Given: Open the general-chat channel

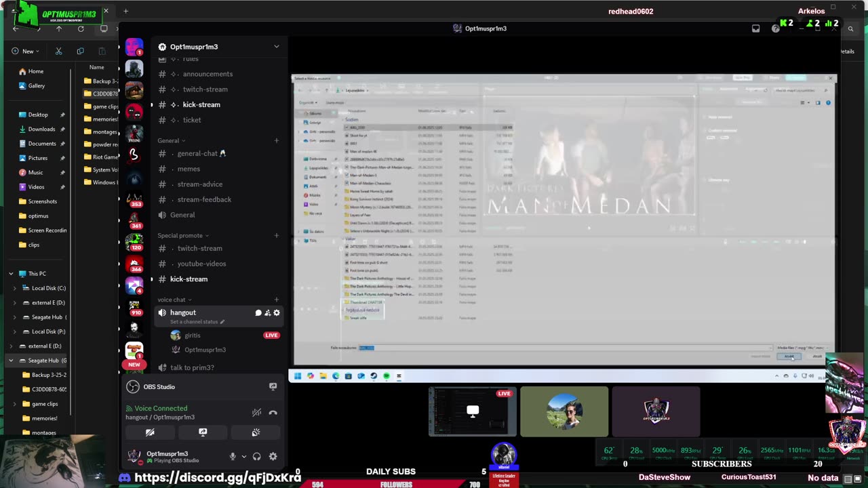Looking at the screenshot, I should pyautogui.click(x=201, y=153).
